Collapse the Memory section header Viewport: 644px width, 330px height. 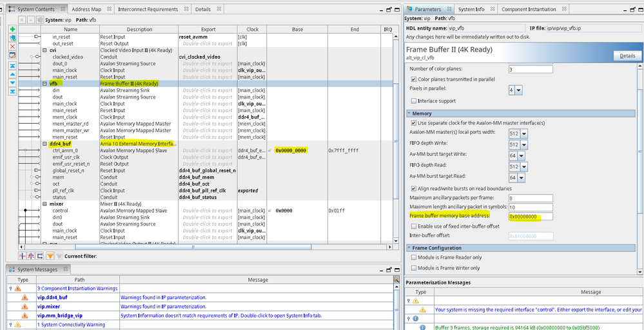[422, 113]
